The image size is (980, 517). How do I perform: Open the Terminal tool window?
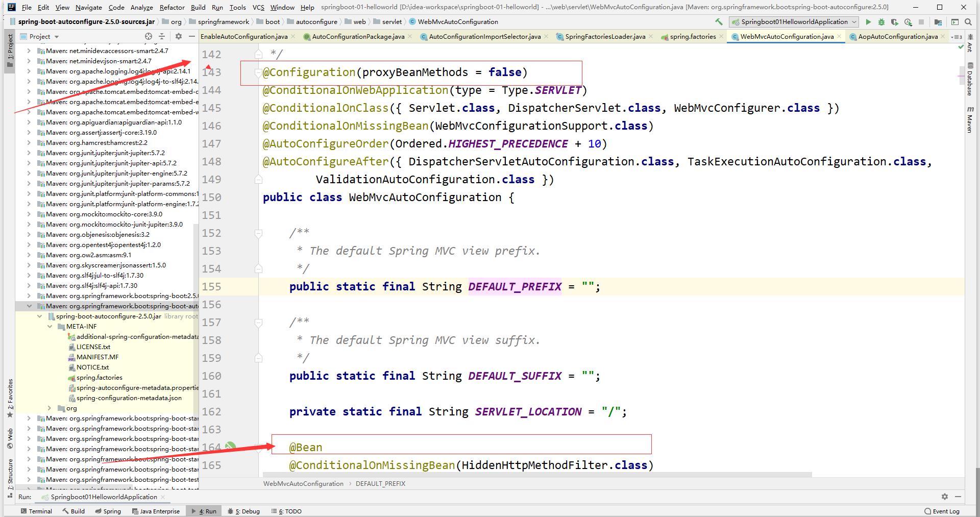pyautogui.click(x=36, y=511)
